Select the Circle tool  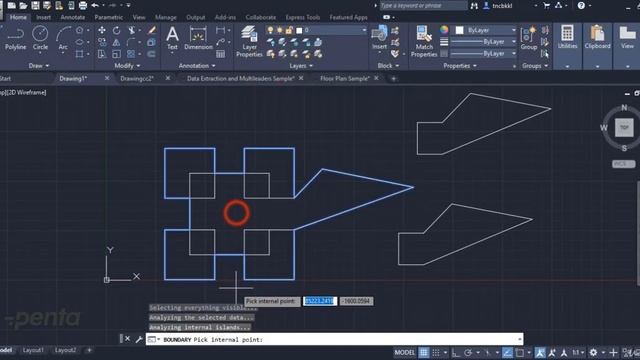click(40, 38)
